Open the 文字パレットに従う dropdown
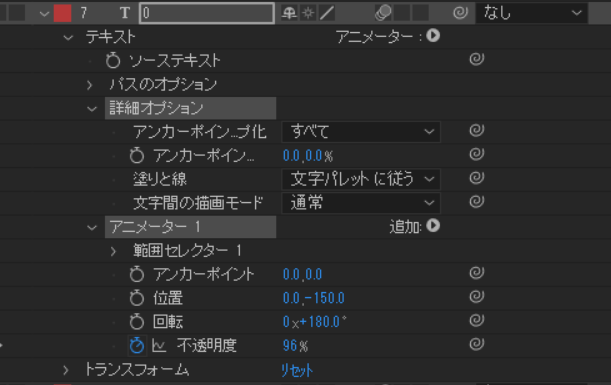The height and width of the screenshot is (385, 611). 361,179
